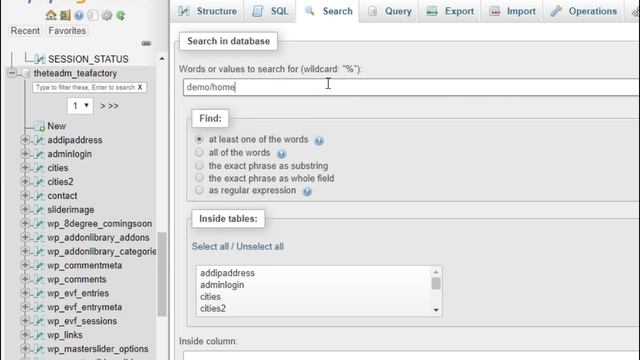This screenshot has width=640, height=360.
Task: Collapse the theteadm_teafactory database node
Action: (x=12, y=73)
